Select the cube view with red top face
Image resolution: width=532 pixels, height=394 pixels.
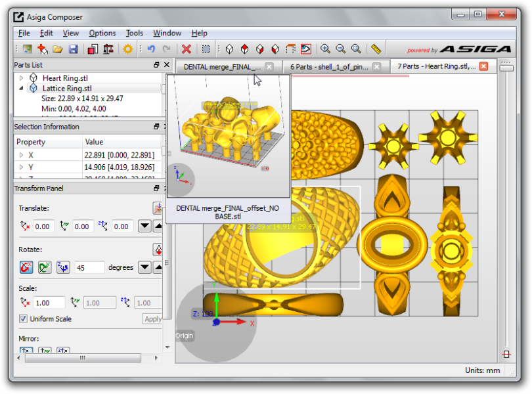[244, 49]
